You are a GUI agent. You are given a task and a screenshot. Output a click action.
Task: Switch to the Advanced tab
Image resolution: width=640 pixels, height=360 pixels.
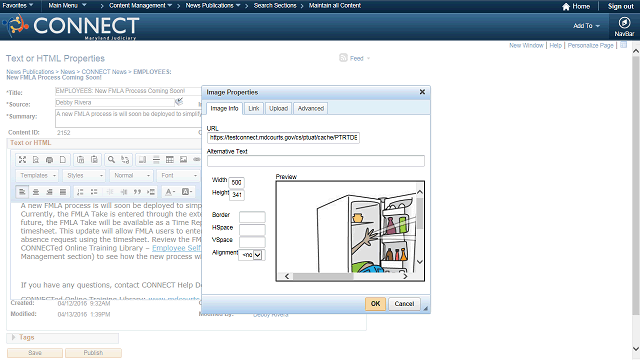pos(311,109)
